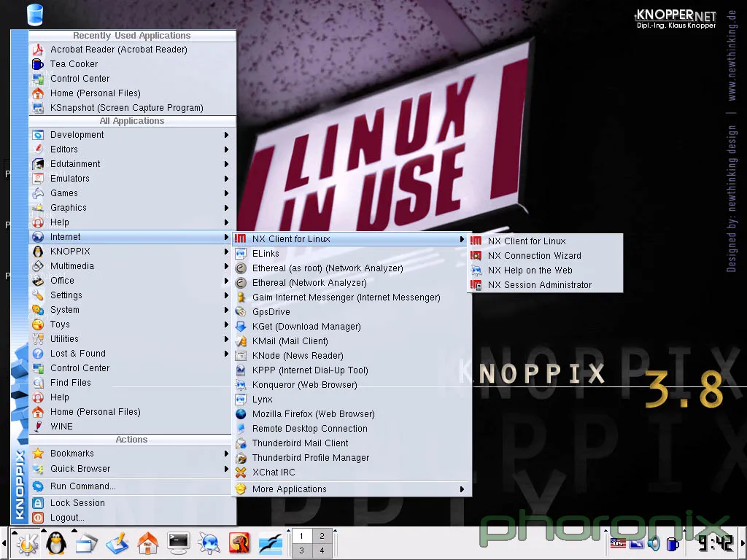Open ELinks from Internet menu
Viewport: 747px width, 560px height.
[x=352, y=254]
